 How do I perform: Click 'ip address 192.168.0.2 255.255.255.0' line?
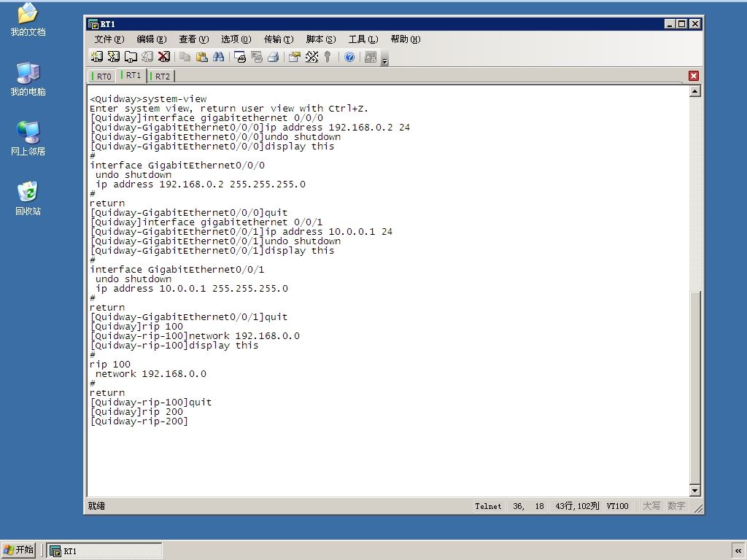click(x=201, y=184)
